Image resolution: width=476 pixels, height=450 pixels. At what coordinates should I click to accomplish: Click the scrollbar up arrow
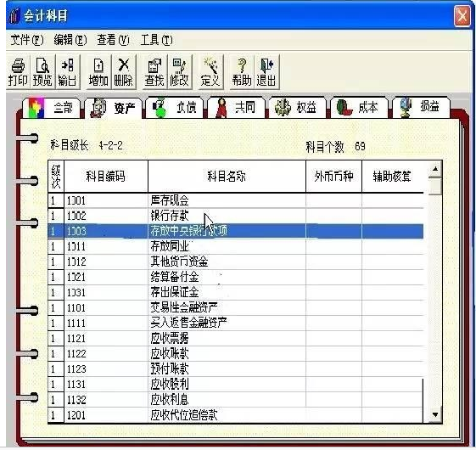pyautogui.click(x=435, y=168)
